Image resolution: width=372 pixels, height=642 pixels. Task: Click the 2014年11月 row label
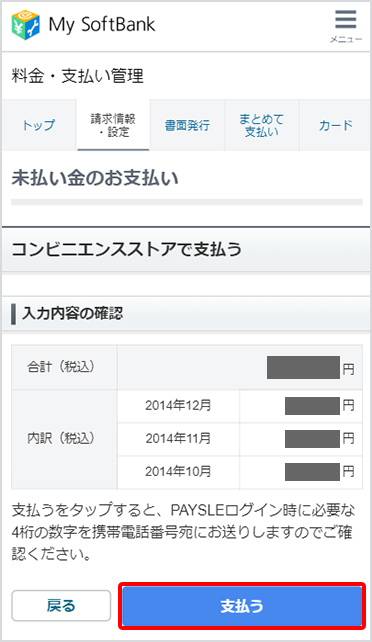(x=178, y=439)
